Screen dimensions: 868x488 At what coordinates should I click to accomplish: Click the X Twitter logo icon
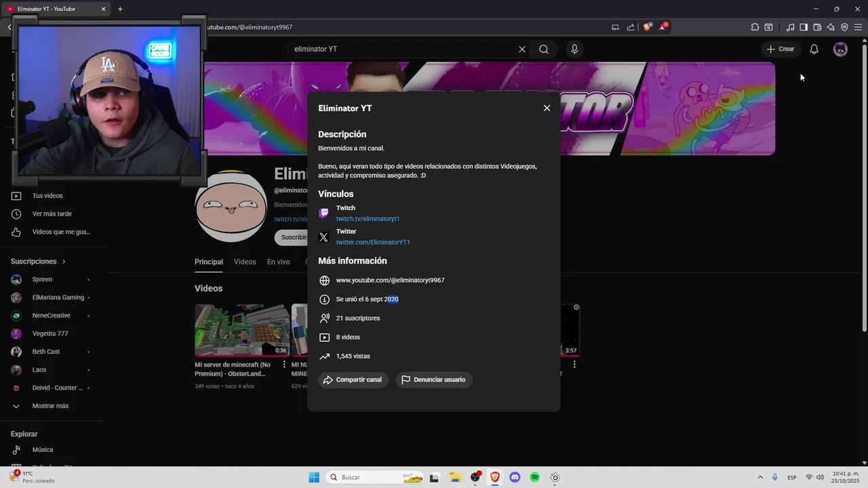[x=324, y=237]
